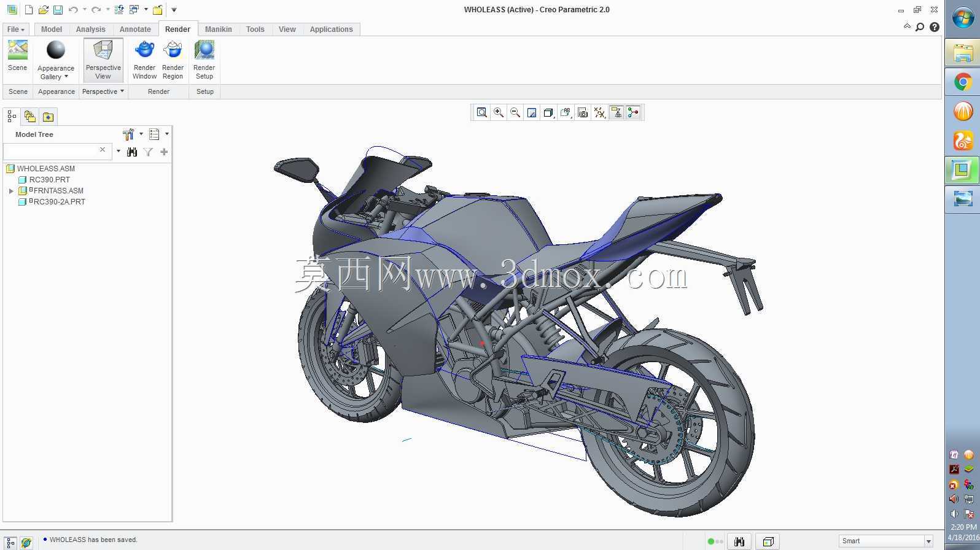Open the Windows list dropdown arrow
Image resolution: width=980 pixels, height=550 pixels.
146,10
